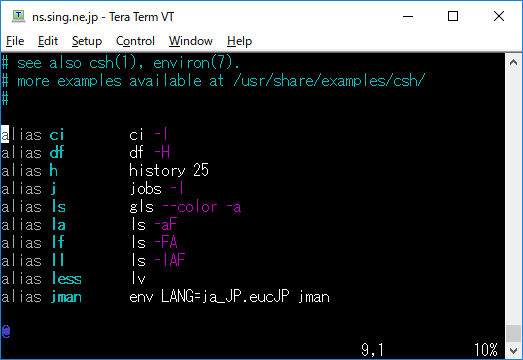Click the alias name 'll'
The image size is (523, 360).
pyautogui.click(x=58, y=261)
